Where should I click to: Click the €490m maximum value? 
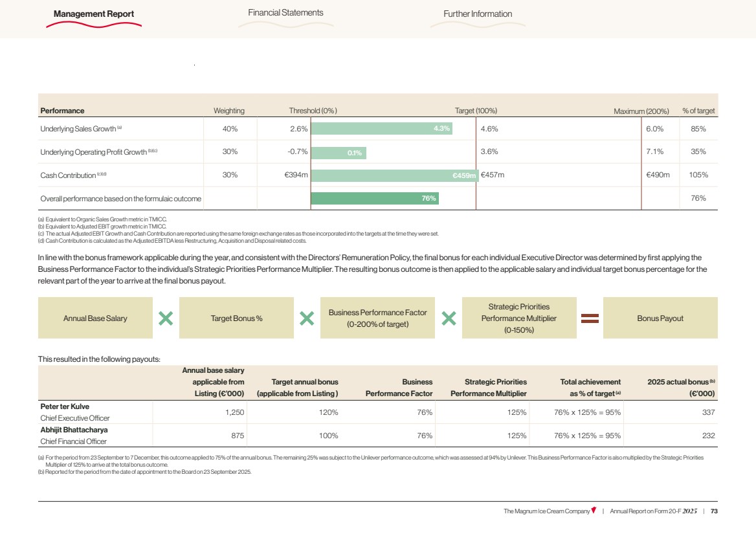point(658,175)
